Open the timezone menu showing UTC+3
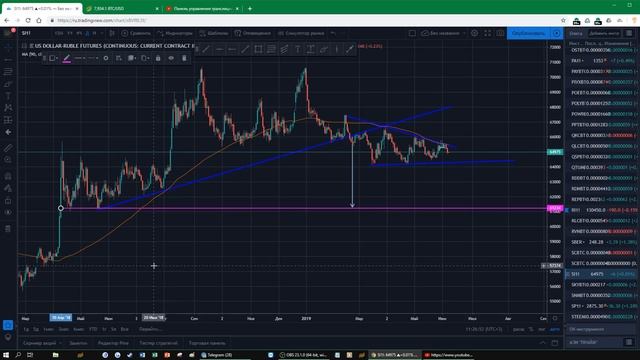The height and width of the screenshot is (360, 640). click(484, 329)
